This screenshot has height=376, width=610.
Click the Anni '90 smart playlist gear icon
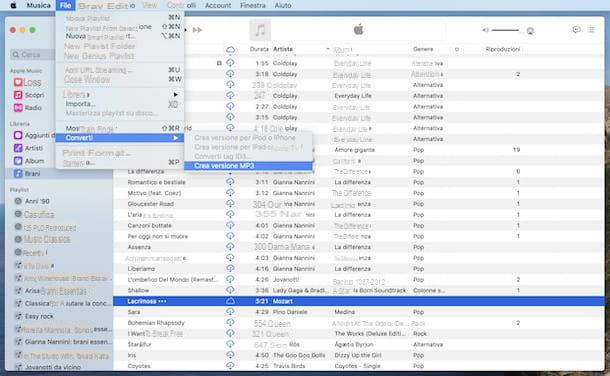18,201
